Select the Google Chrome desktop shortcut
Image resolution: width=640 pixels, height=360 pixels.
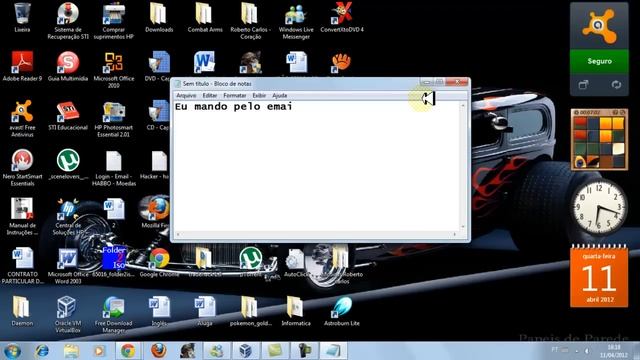159,262
